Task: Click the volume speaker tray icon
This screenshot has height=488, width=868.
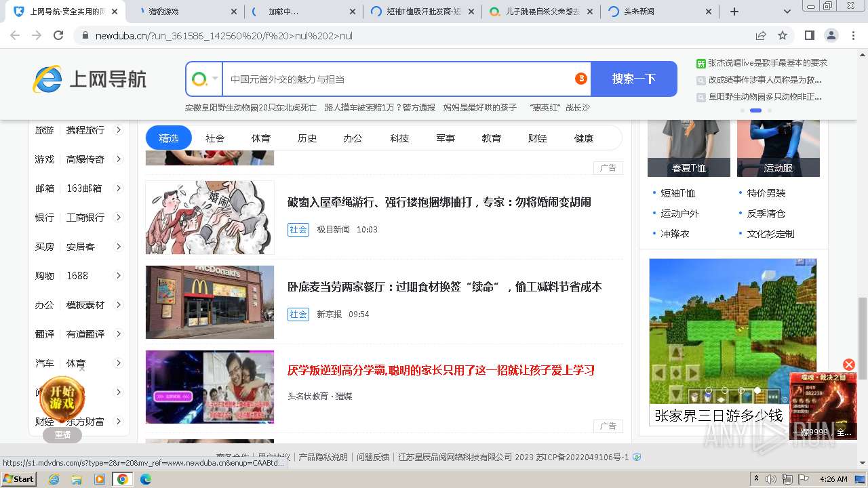Action: click(x=772, y=479)
